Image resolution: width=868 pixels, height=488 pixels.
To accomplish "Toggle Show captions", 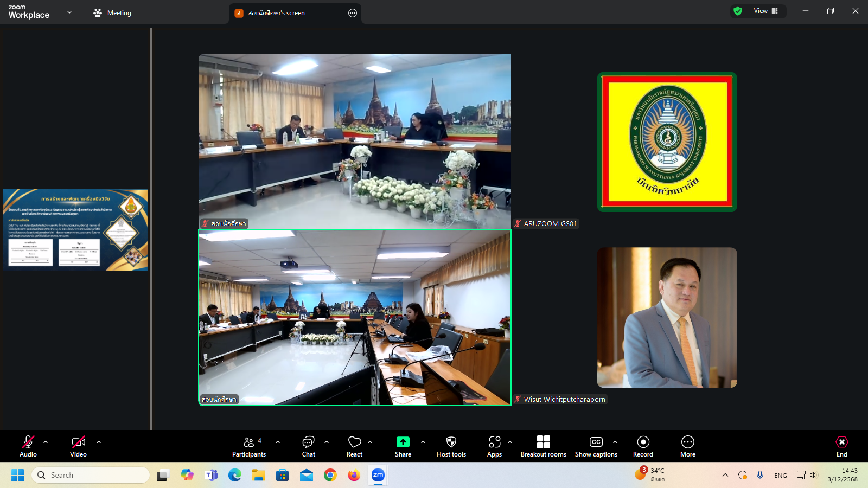I will [x=596, y=446].
